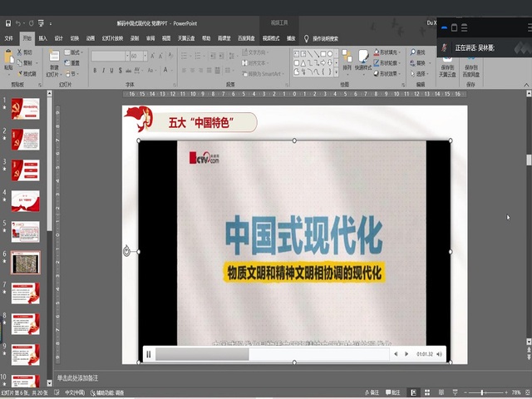Click Undo in the quick access toolbar
This screenshot has width=532, height=399.
point(18,23)
